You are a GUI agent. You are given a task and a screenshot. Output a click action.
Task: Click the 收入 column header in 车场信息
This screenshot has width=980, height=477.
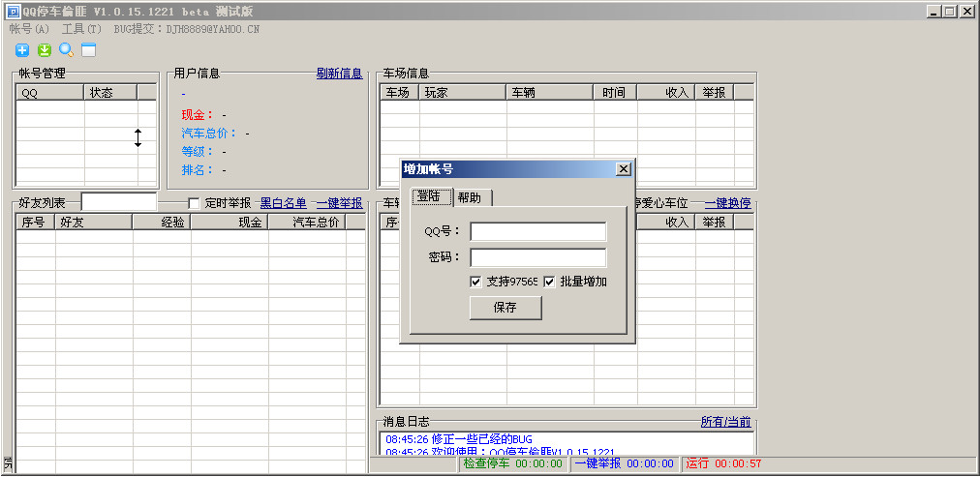666,93
